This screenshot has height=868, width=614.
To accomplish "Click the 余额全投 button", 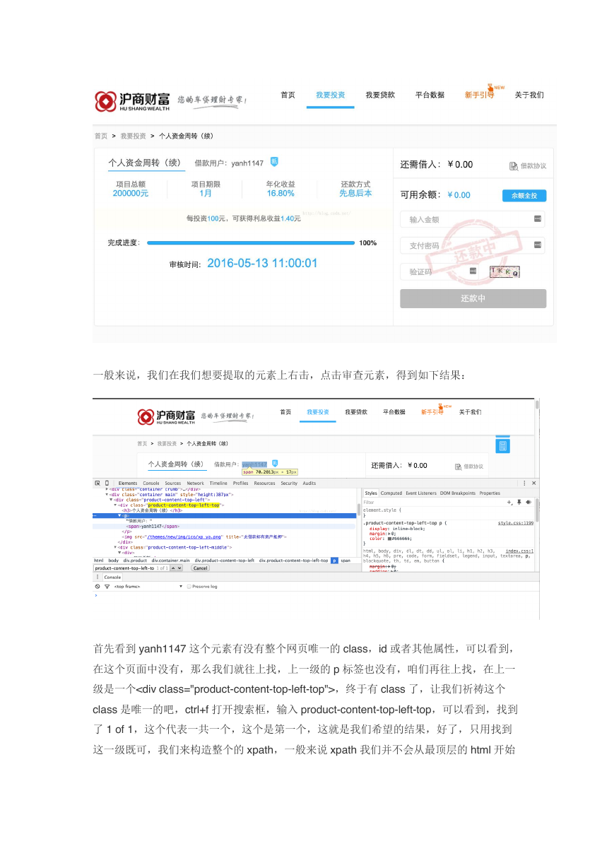I will pos(524,196).
